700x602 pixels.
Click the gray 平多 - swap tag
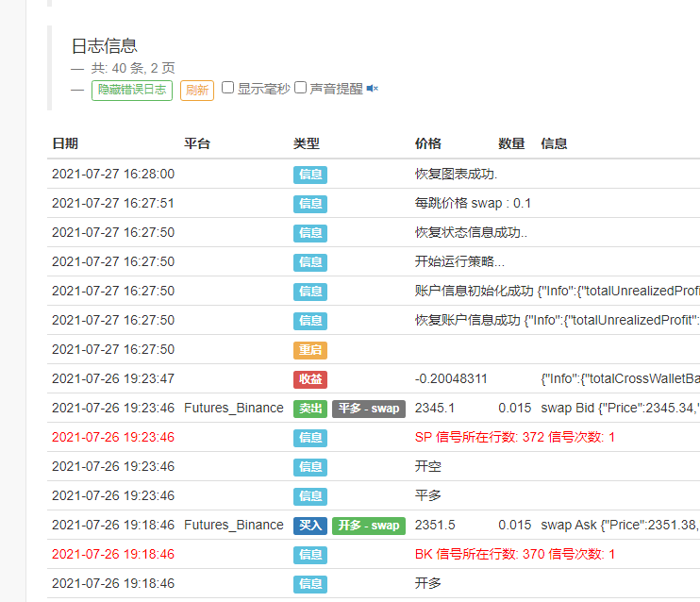click(x=368, y=409)
